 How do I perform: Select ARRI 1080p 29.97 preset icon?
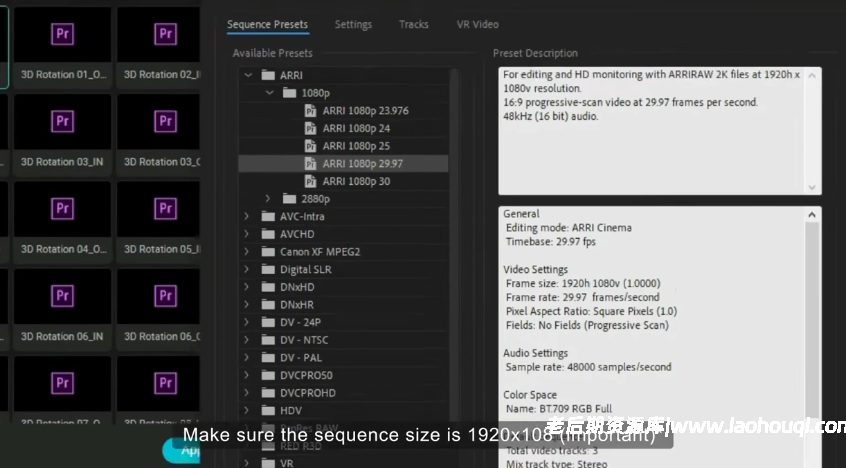coord(310,164)
